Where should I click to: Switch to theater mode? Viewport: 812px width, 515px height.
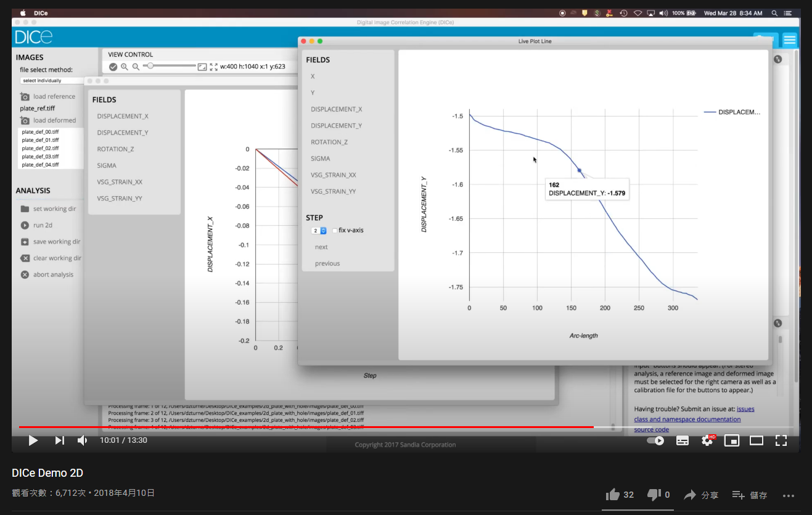coord(757,440)
